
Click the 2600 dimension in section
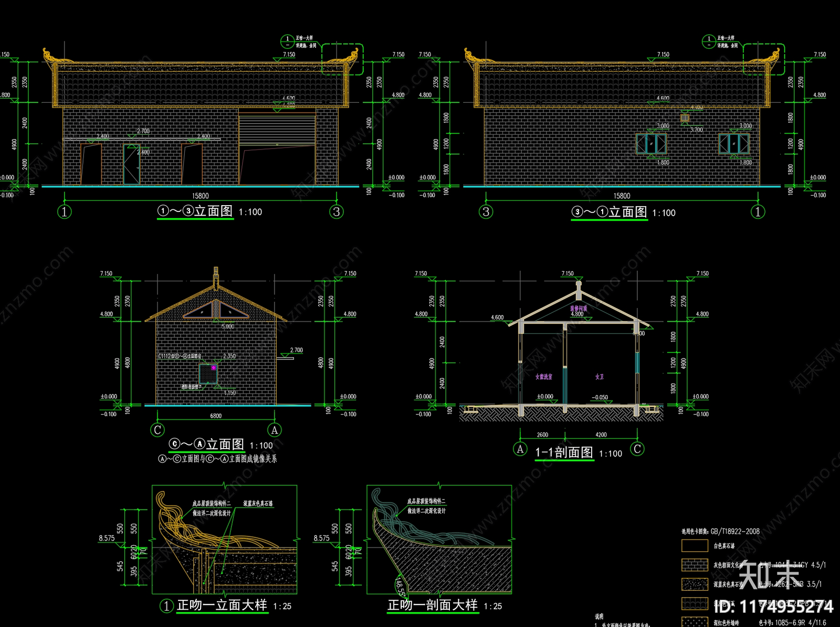pyautogui.click(x=542, y=434)
